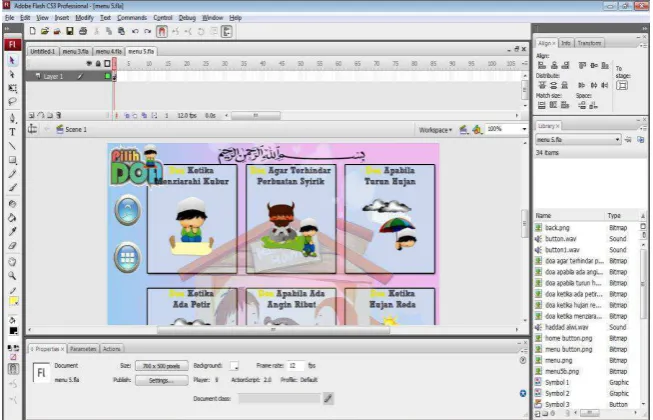Toggle Layer 1 outline color square
The width and height of the screenshot is (653, 420).
point(107,76)
